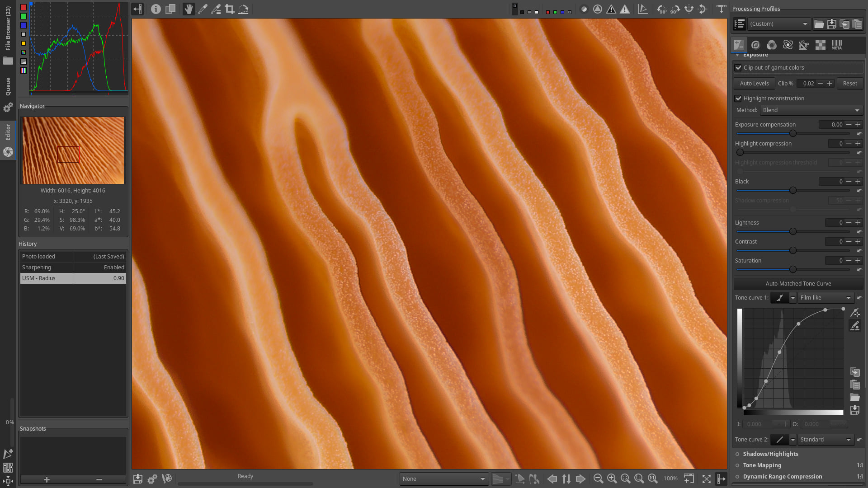The width and height of the screenshot is (868, 488).
Task: Click the Auto-Matched Tone Curve button
Action: point(798,284)
